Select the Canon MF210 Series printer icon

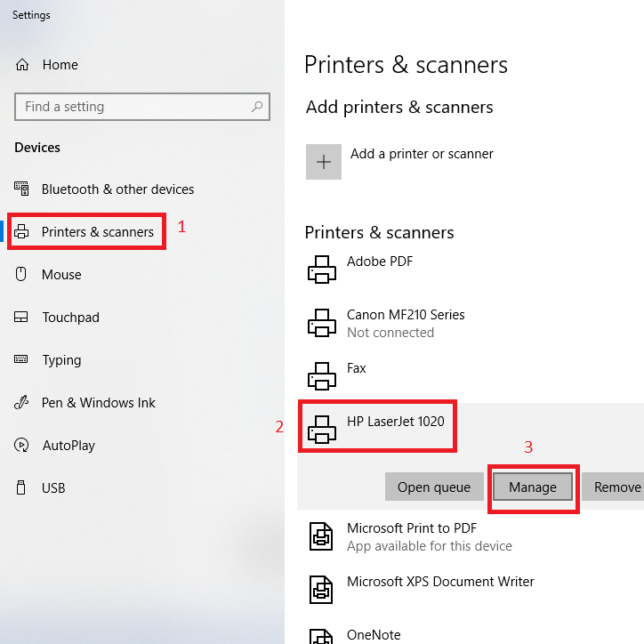322,323
